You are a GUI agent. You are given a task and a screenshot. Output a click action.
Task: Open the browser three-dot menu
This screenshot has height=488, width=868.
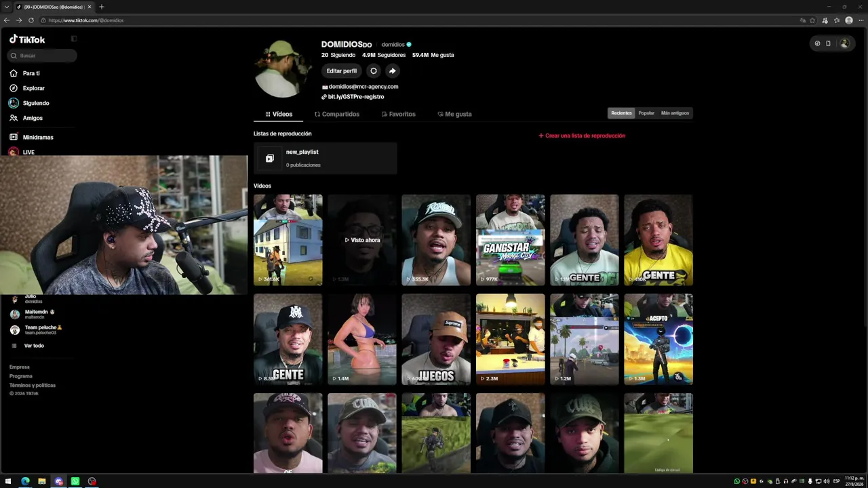tap(861, 20)
